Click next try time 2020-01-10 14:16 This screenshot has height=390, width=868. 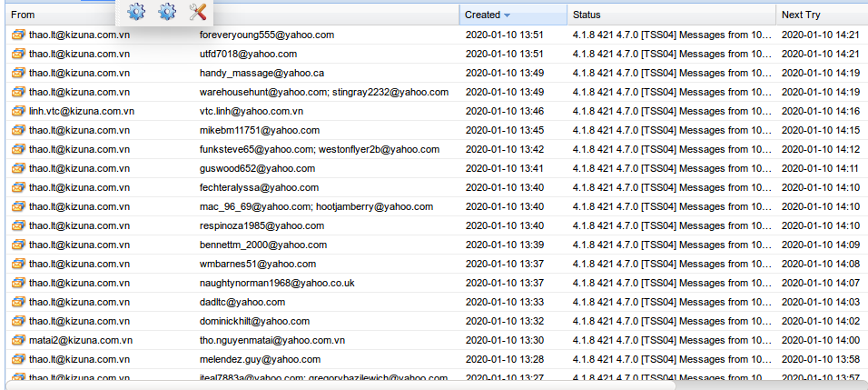click(x=821, y=111)
